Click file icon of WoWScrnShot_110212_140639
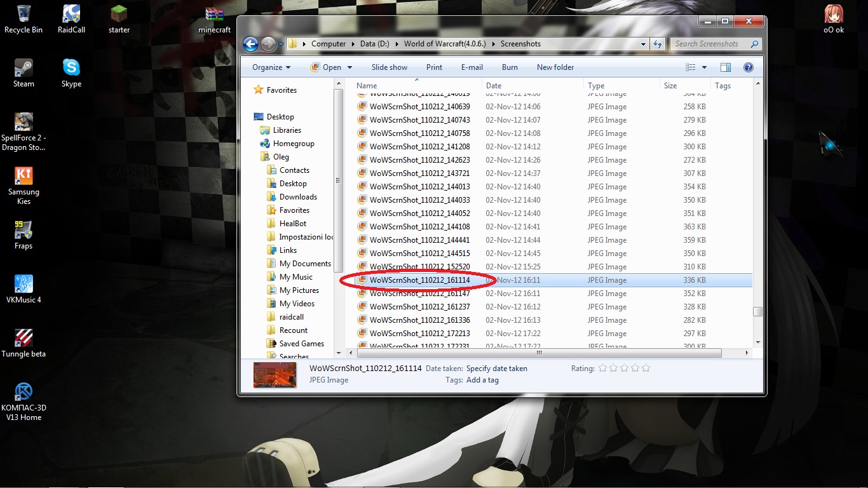Viewport: 868px width, 488px height. click(362, 107)
